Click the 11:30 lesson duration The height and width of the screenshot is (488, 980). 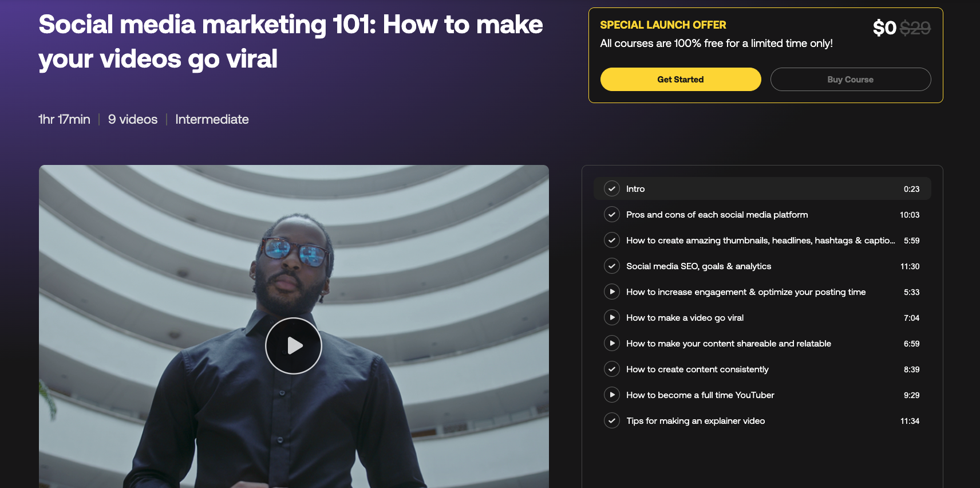click(x=910, y=266)
